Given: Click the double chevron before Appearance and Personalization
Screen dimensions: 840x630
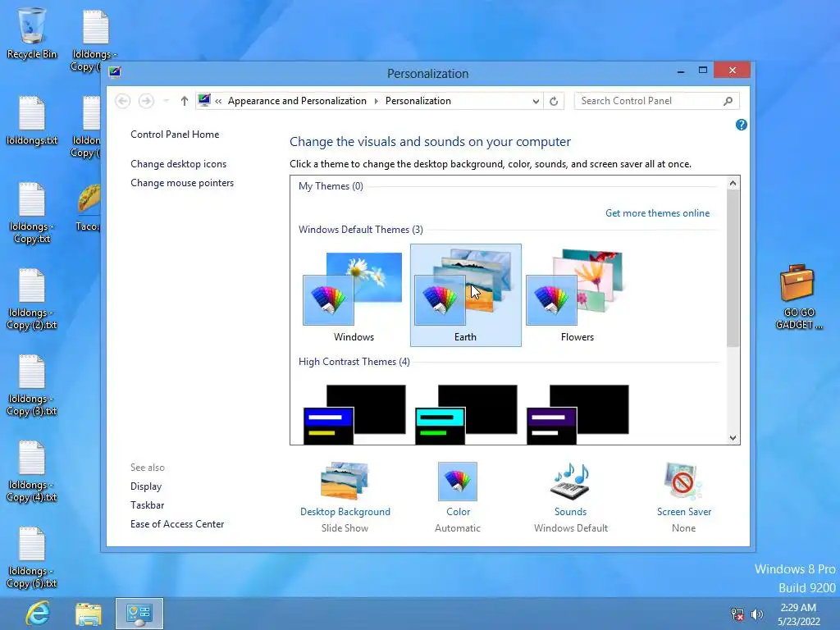Looking at the screenshot, I should (x=218, y=101).
